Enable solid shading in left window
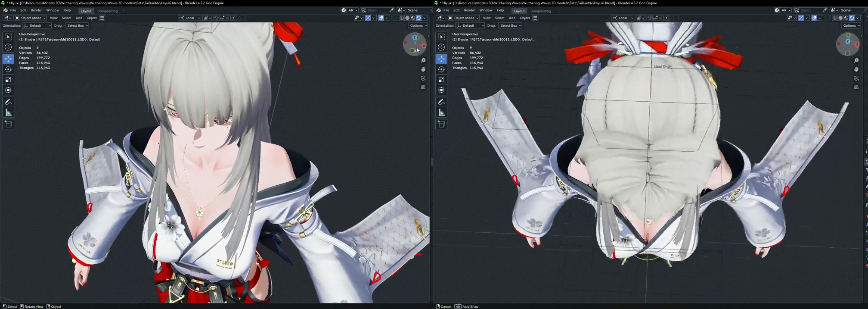Screen dimensions: 868x309 point(407,18)
